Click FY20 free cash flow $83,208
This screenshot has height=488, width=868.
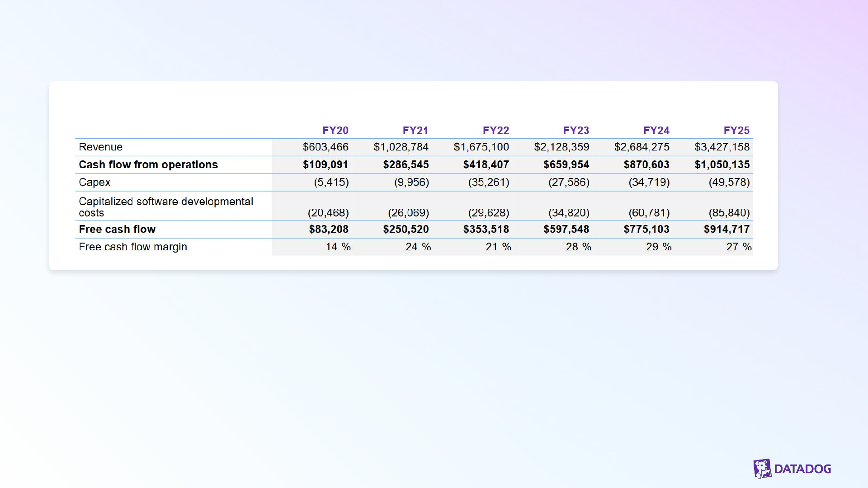tap(329, 229)
